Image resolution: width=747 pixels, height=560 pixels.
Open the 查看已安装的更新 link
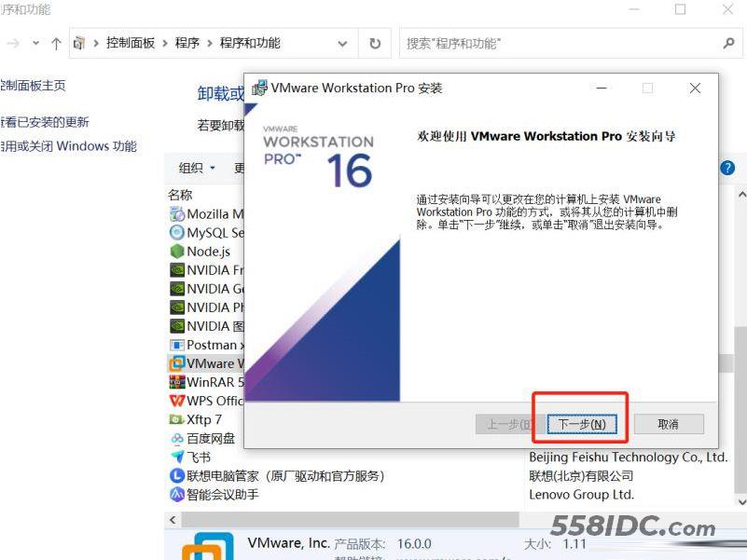45,122
